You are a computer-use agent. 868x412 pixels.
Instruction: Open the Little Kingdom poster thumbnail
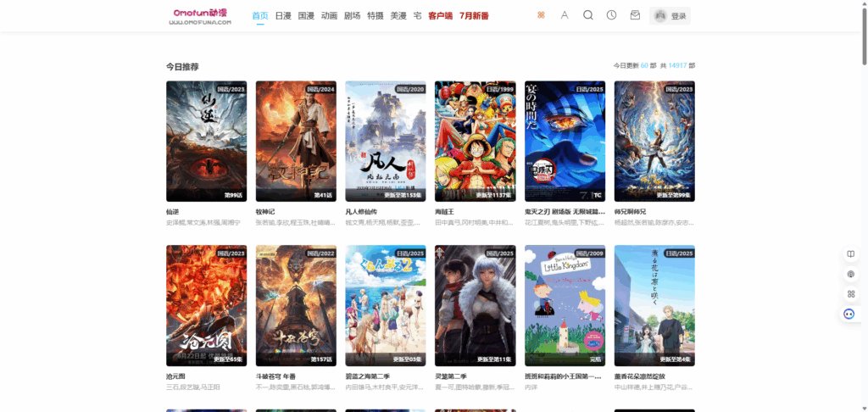click(565, 306)
